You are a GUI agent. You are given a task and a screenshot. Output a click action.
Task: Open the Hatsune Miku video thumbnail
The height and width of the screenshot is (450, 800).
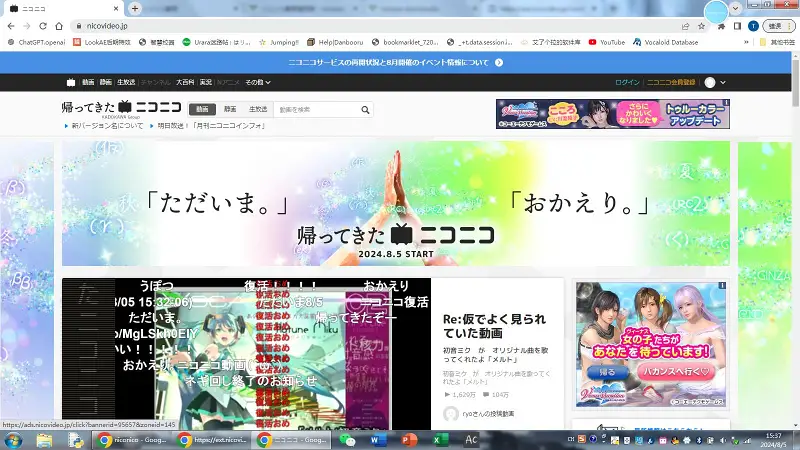[x=246, y=354]
